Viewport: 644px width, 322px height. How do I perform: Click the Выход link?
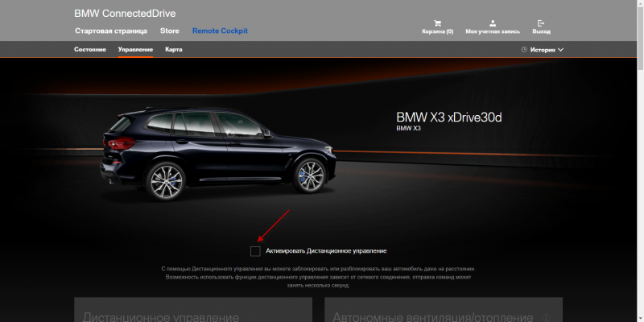click(541, 31)
